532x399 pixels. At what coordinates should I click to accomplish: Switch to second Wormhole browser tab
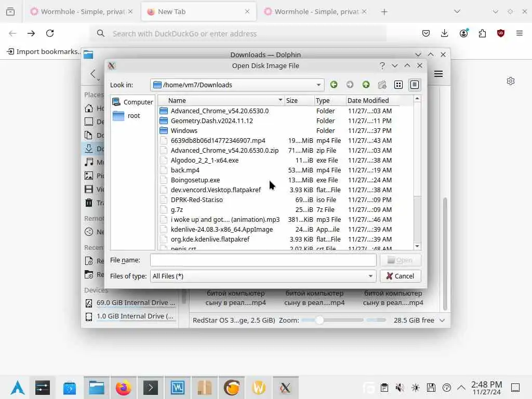(x=315, y=11)
